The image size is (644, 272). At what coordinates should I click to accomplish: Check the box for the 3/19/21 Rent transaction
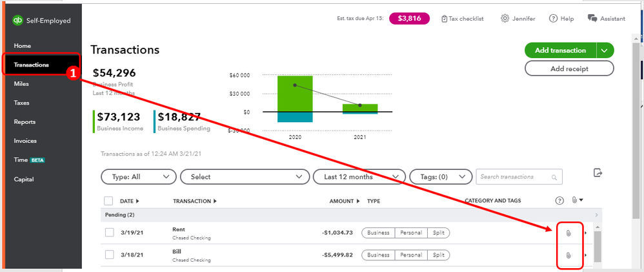point(109,233)
